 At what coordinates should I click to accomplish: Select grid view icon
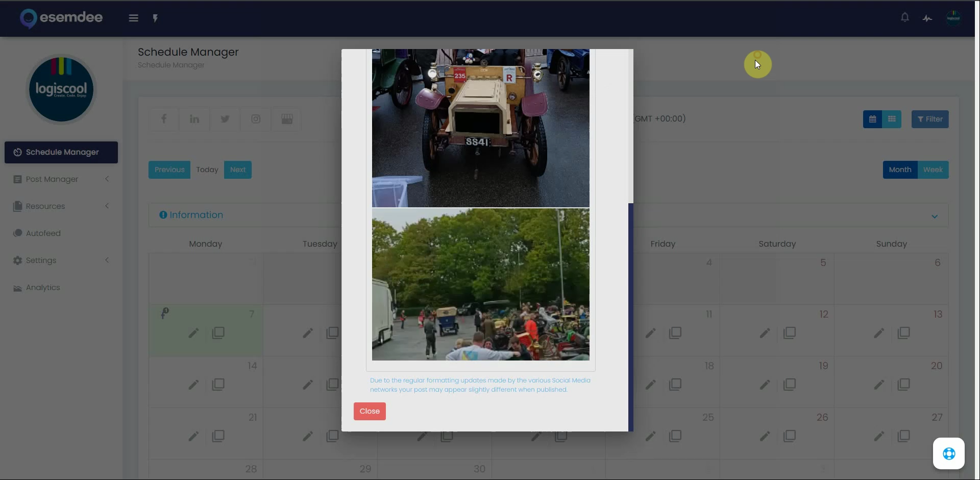coord(892,119)
